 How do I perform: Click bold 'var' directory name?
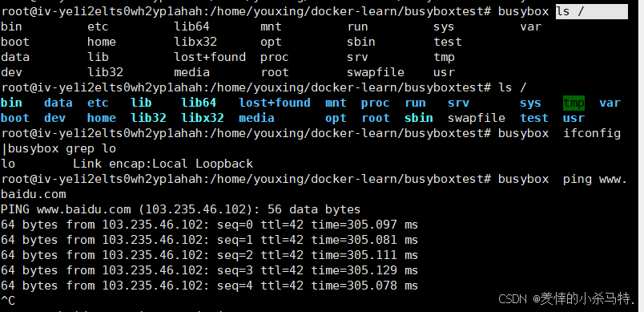click(x=610, y=103)
